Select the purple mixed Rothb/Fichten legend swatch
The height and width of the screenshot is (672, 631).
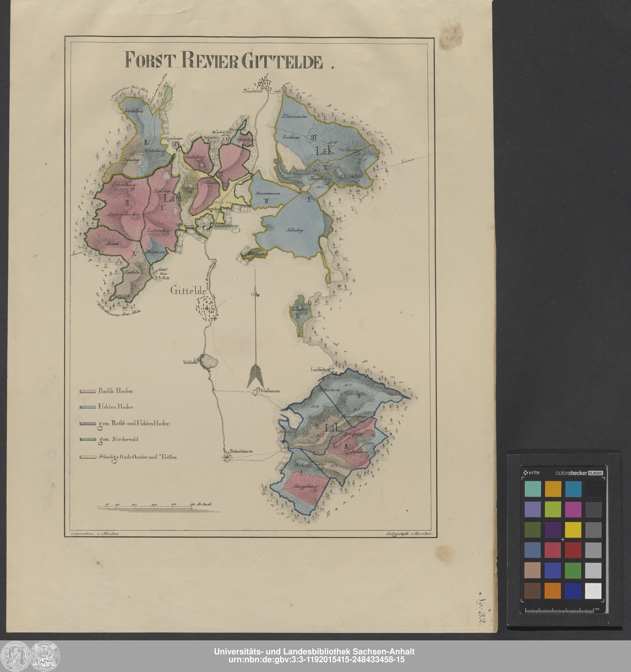coord(88,424)
